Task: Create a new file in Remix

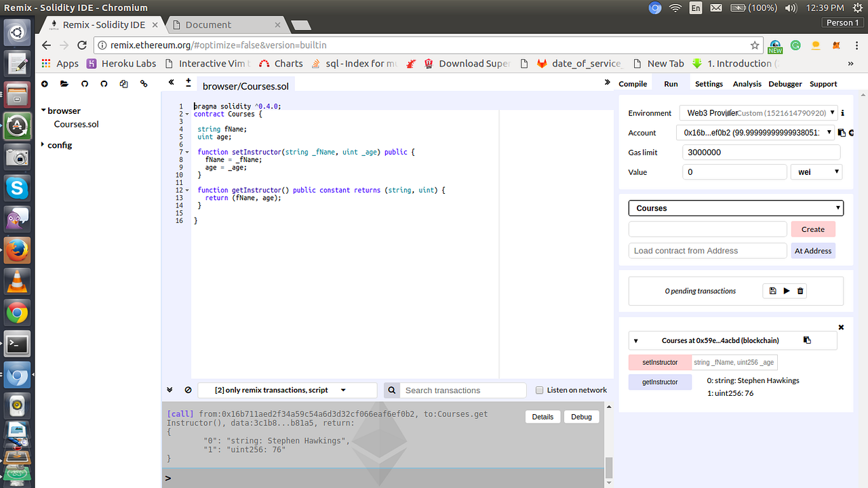Action: [x=44, y=83]
